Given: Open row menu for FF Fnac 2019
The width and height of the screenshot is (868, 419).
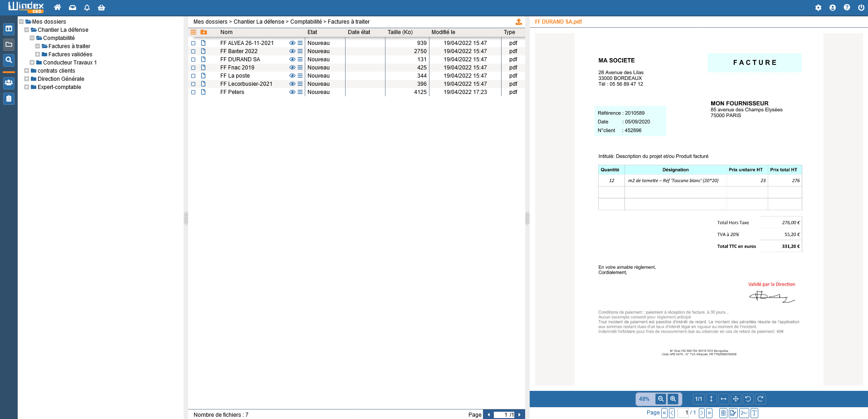Looking at the screenshot, I should pos(300,68).
